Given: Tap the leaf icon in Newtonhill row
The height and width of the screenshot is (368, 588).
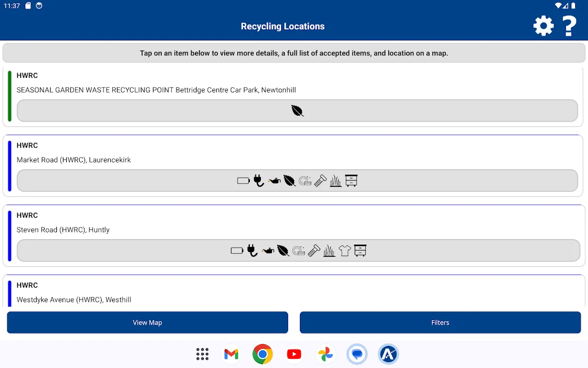Looking at the screenshot, I should pos(297,111).
